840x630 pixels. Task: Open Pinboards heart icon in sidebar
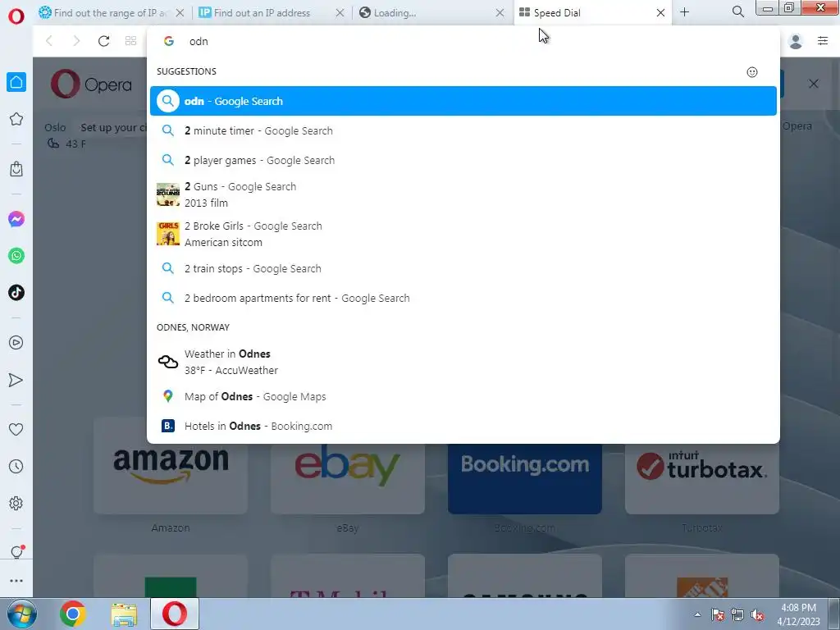tap(16, 429)
